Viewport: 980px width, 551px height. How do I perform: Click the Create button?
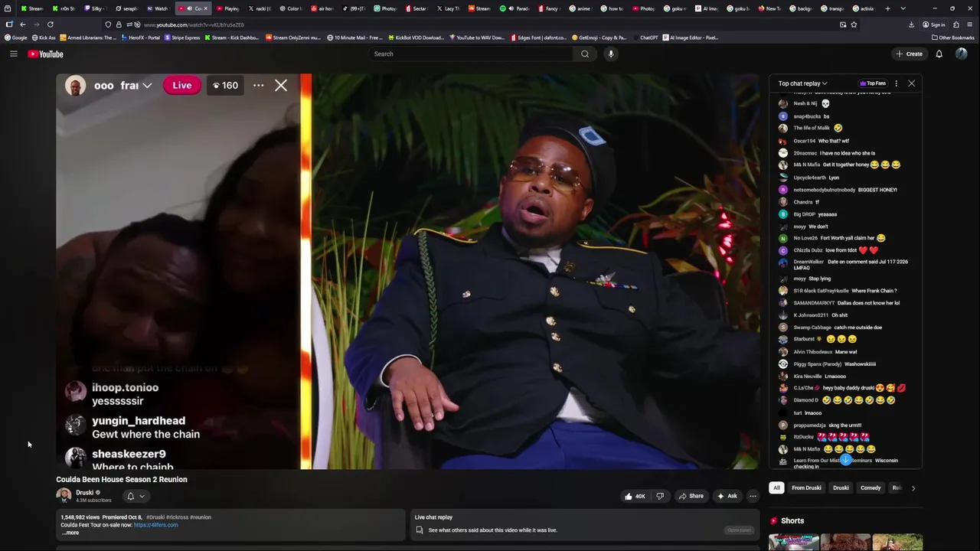pyautogui.click(x=910, y=54)
